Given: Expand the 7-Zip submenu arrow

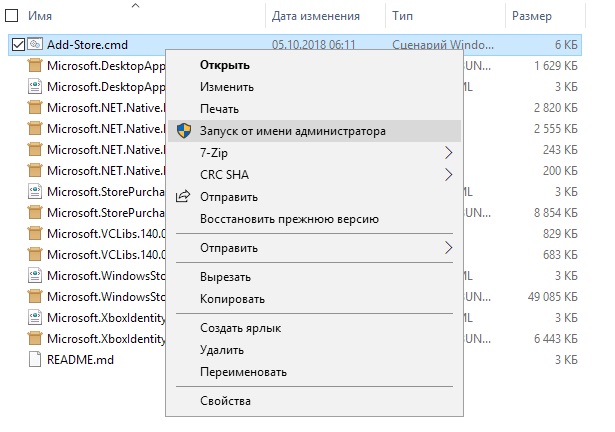Looking at the screenshot, I should 449,153.
